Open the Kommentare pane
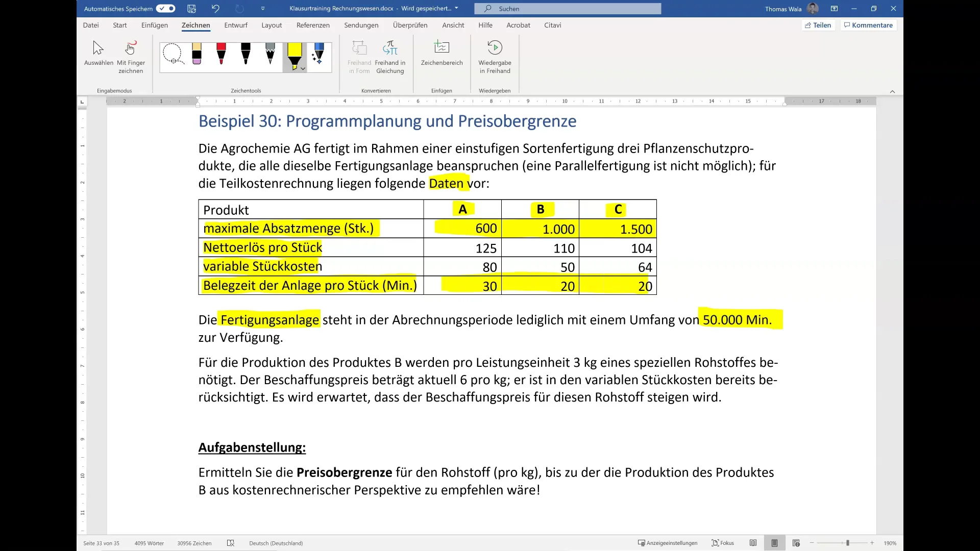Screen dimensions: 980x551 pyautogui.click(x=868, y=24)
